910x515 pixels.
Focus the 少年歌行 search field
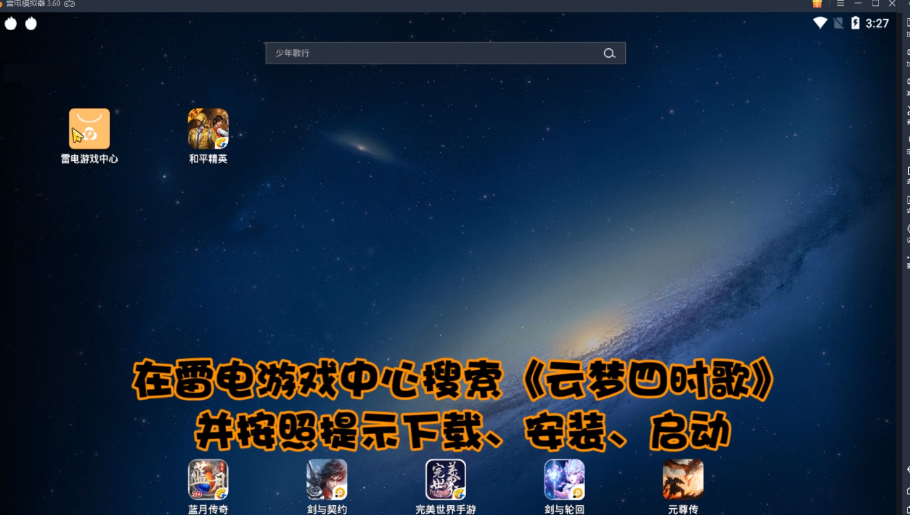445,53
